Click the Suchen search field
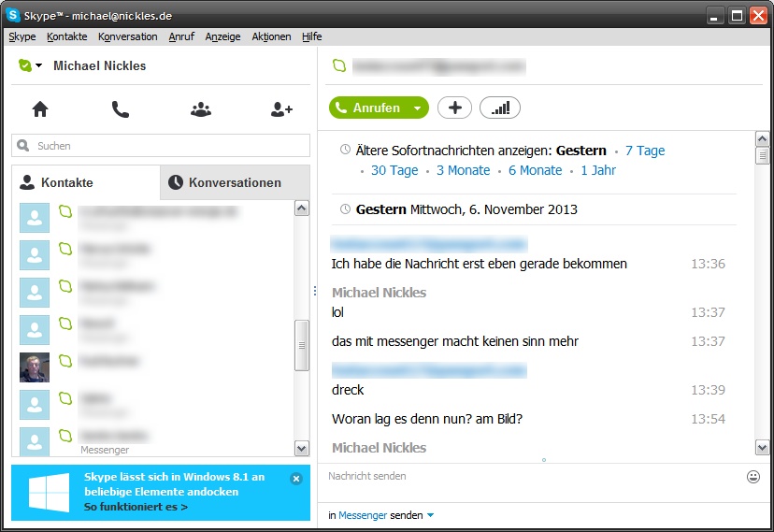This screenshot has width=774, height=532. pyautogui.click(x=161, y=146)
